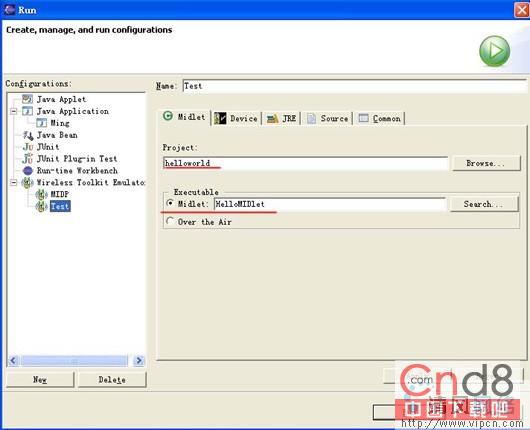
Task: Select the JUnit configuration icon
Action: pos(28,147)
